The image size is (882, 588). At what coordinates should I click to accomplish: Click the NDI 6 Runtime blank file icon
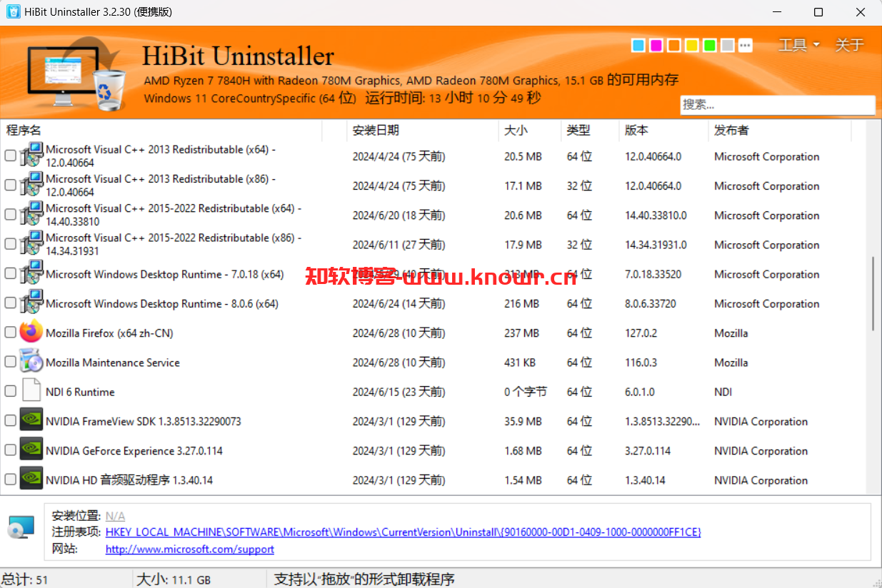coord(31,391)
